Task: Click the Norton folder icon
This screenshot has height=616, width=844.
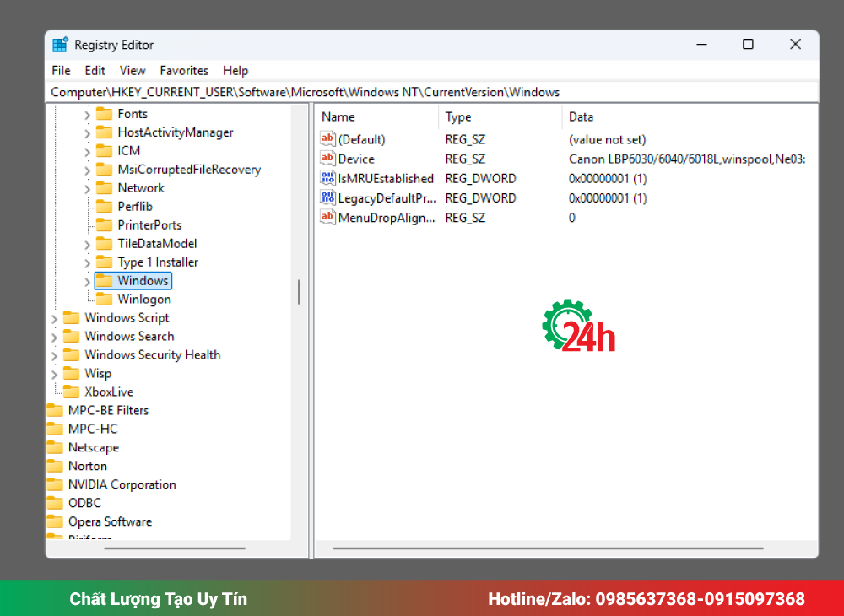Action: pos(54,466)
